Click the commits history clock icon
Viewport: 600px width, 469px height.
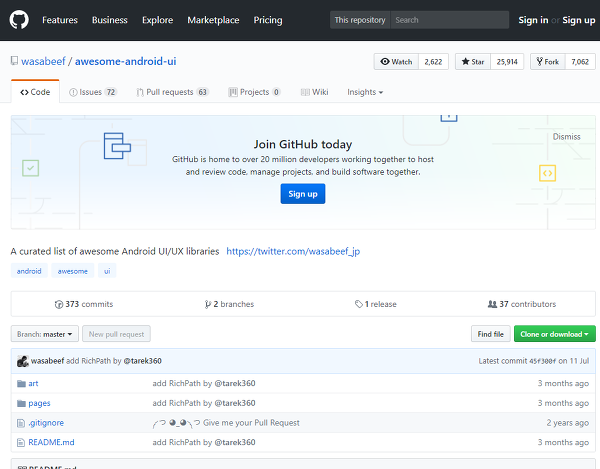(59, 305)
